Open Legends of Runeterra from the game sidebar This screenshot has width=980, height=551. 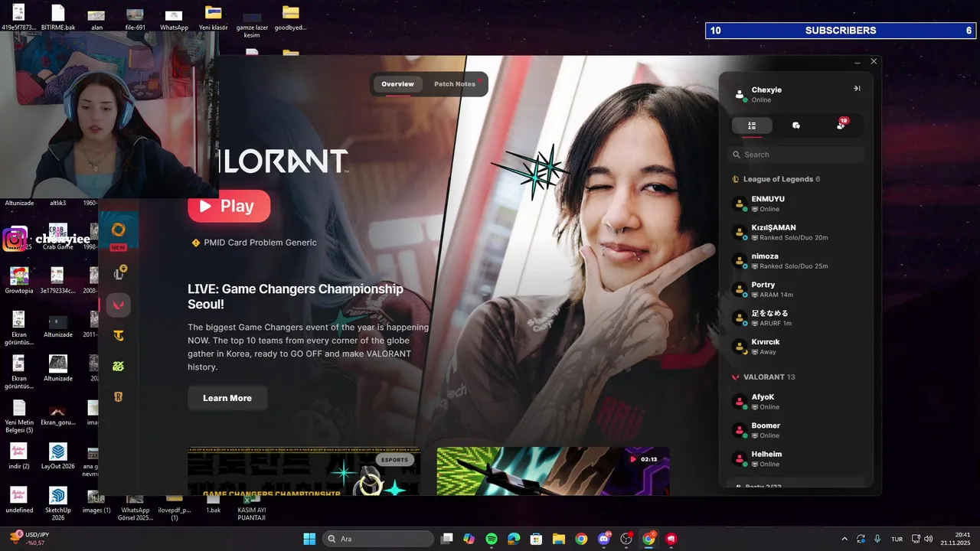pyautogui.click(x=118, y=397)
